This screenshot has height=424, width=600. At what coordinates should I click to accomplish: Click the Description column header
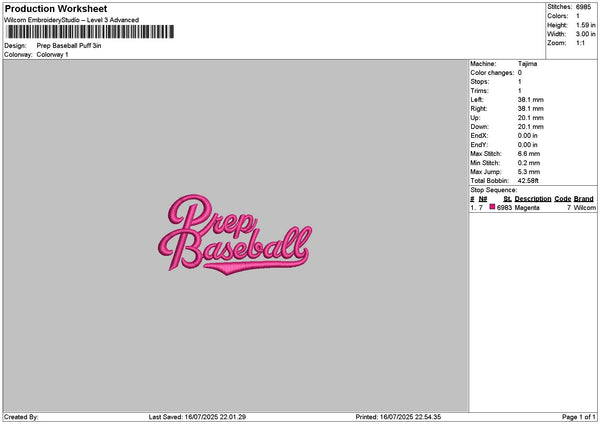point(533,199)
